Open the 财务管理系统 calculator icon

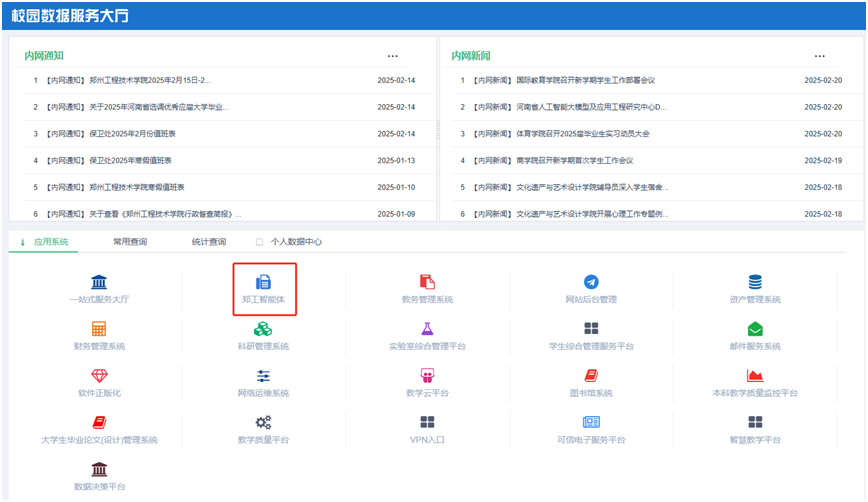click(x=99, y=329)
